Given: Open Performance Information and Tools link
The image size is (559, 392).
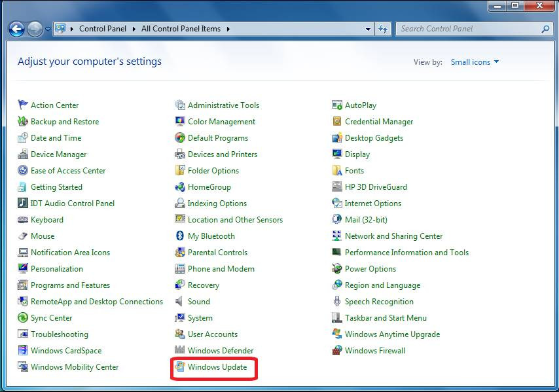Looking at the screenshot, I should coord(406,253).
